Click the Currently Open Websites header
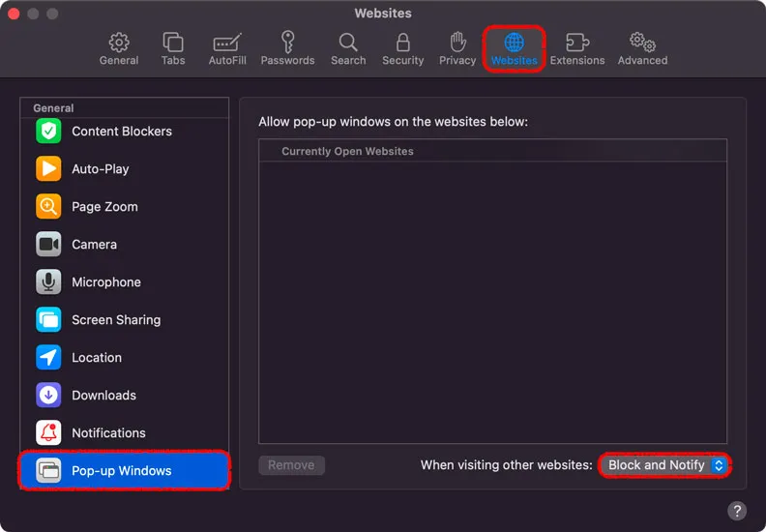The height and width of the screenshot is (532, 766). pyautogui.click(x=492, y=151)
